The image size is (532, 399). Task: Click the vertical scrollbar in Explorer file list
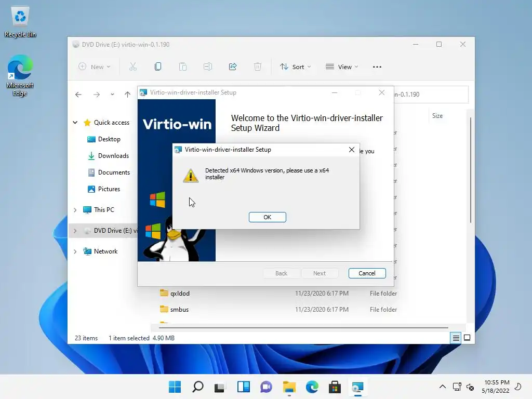coord(471,170)
